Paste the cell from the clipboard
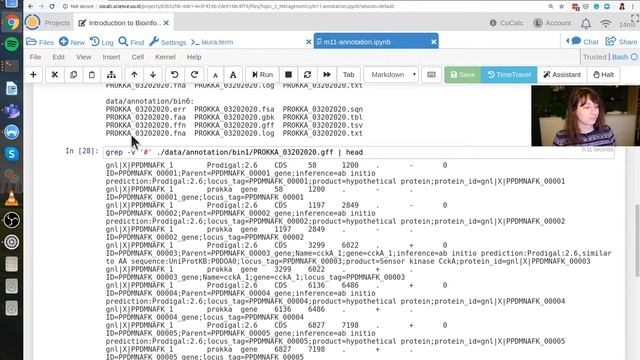 pyautogui.click(x=92, y=75)
